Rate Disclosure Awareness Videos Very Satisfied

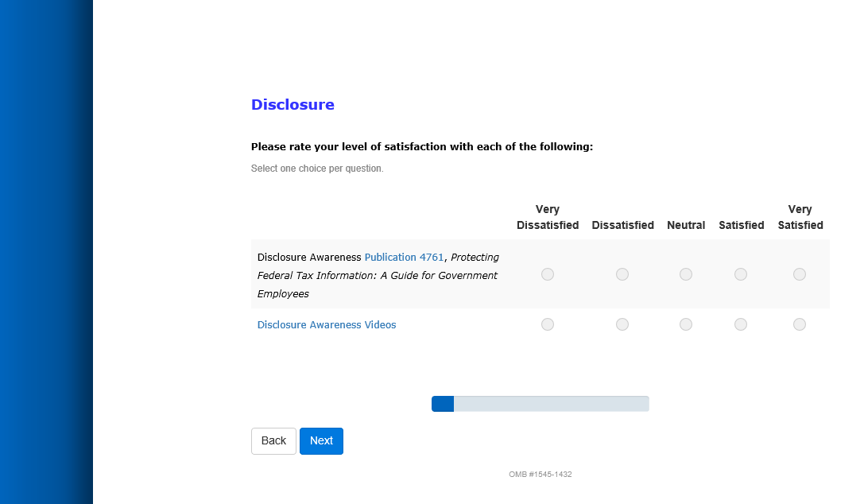800,324
